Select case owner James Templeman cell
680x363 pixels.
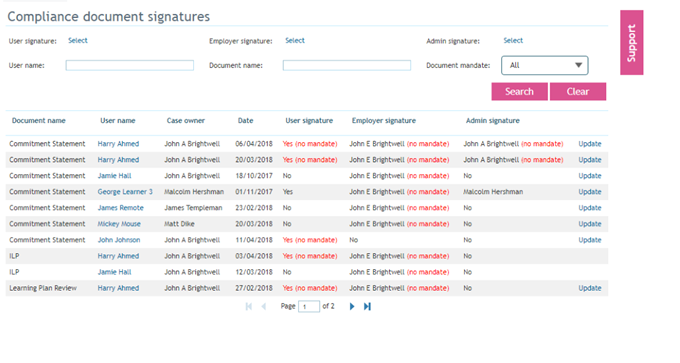[193, 208]
